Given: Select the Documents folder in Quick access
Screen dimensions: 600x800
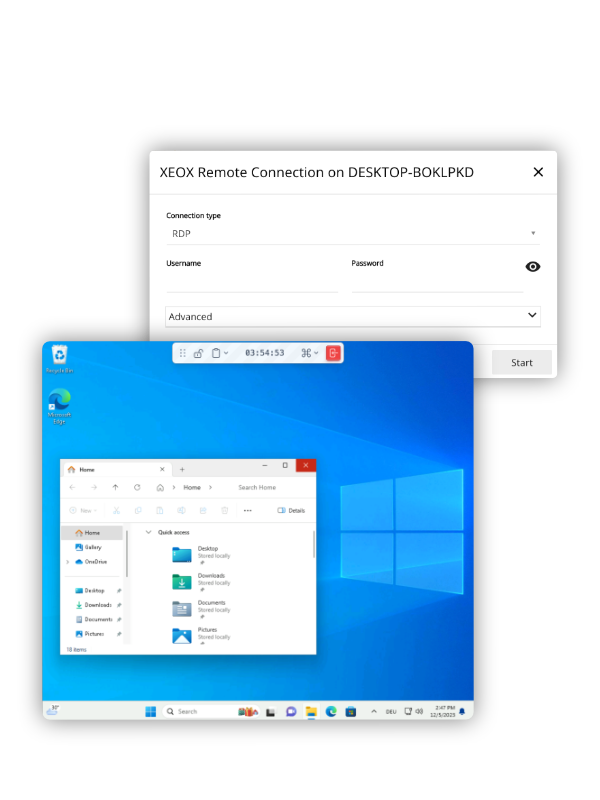Looking at the screenshot, I should click(x=202, y=609).
